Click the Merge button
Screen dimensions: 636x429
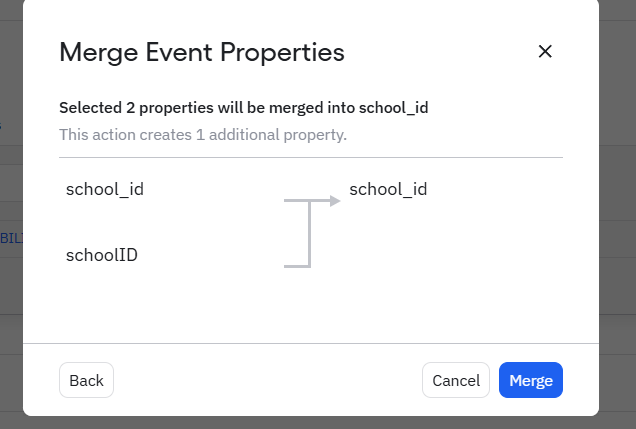531,380
